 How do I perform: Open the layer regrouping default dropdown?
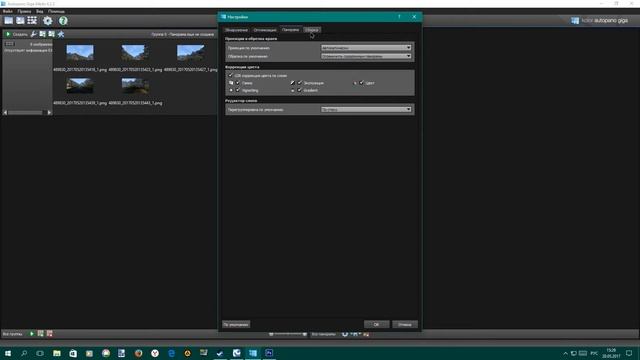tap(366, 109)
